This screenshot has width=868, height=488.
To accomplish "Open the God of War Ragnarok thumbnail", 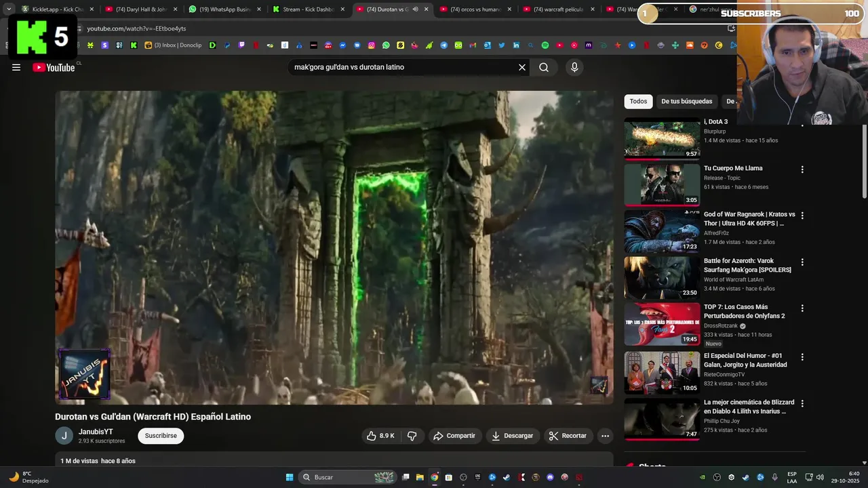I will coord(662,231).
